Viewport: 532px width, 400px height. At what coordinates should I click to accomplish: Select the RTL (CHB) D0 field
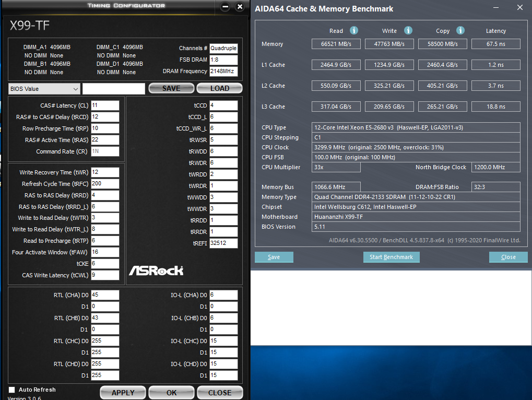105,318
